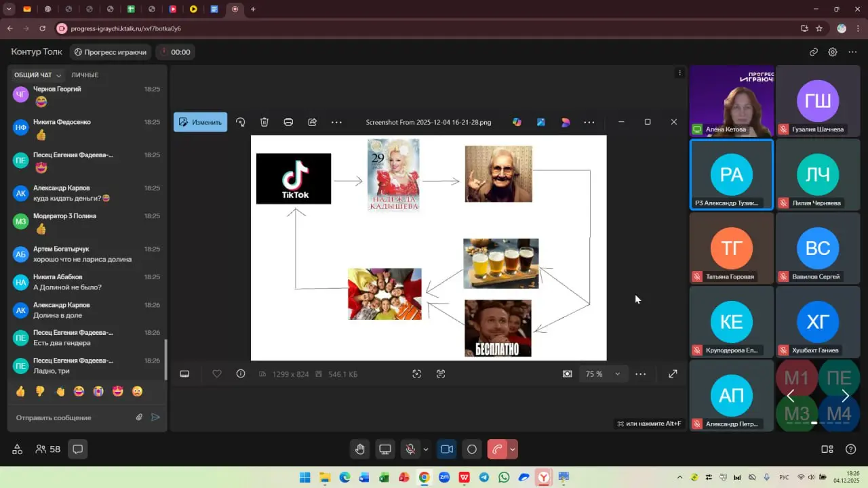The height and width of the screenshot is (488, 868).
Task: Leave the call with the red phone button
Action: pos(497,449)
